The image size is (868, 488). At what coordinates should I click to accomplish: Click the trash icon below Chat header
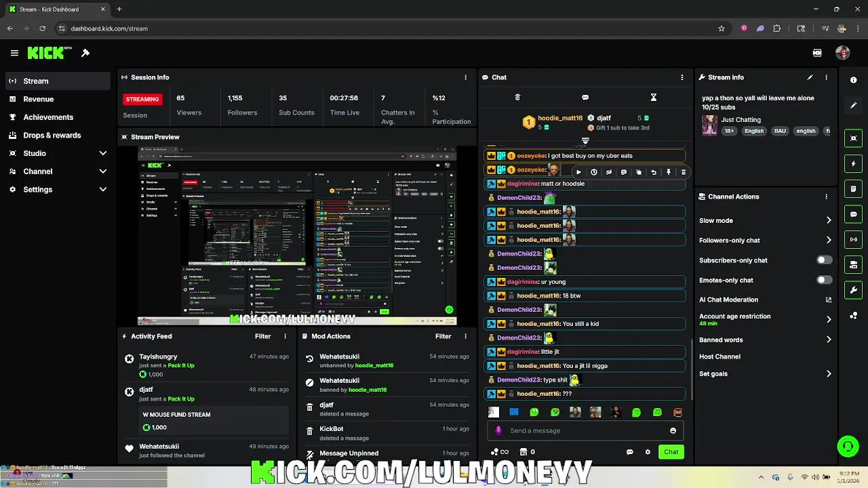[517, 98]
